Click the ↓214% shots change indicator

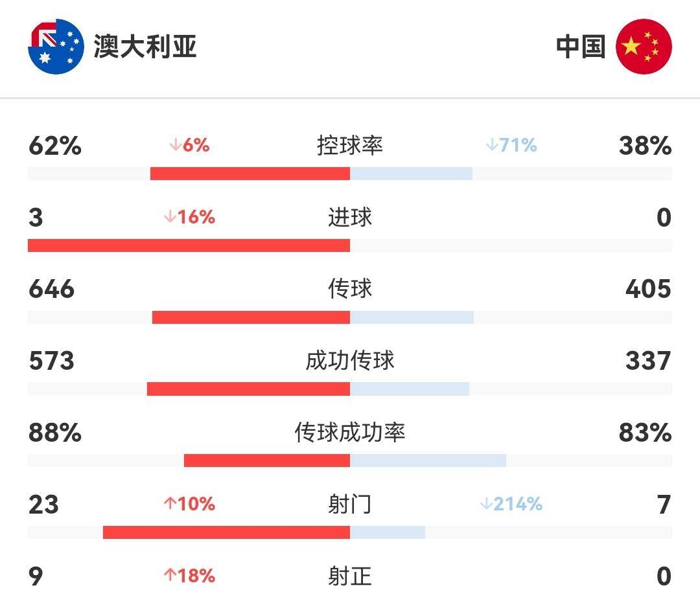511,504
